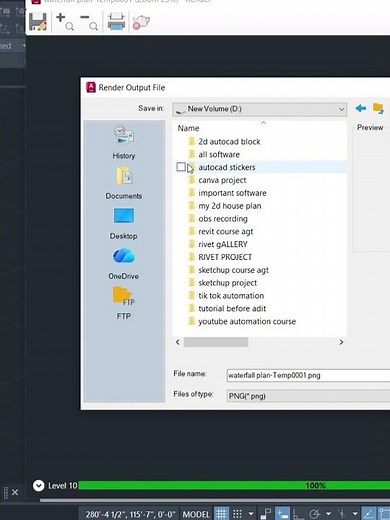Image resolution: width=390 pixels, height=520 pixels.
Task: Expand render progress with Level 10 chevron
Action: point(39,485)
